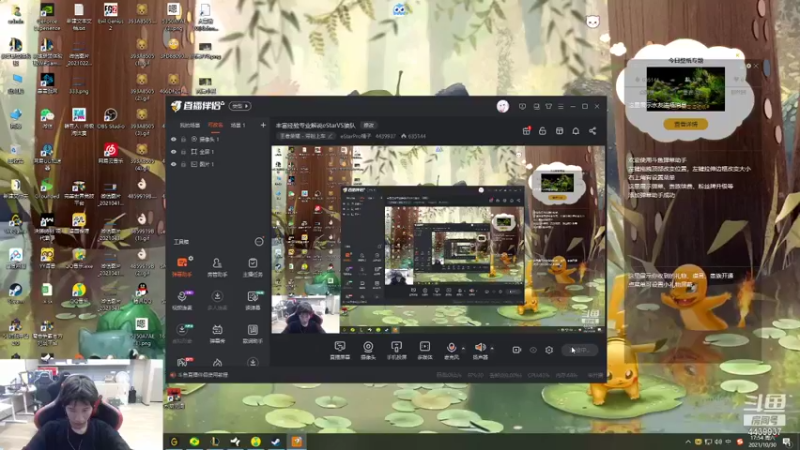
Task: Open the GeForce Experience desktop icon
Action: pos(47,16)
